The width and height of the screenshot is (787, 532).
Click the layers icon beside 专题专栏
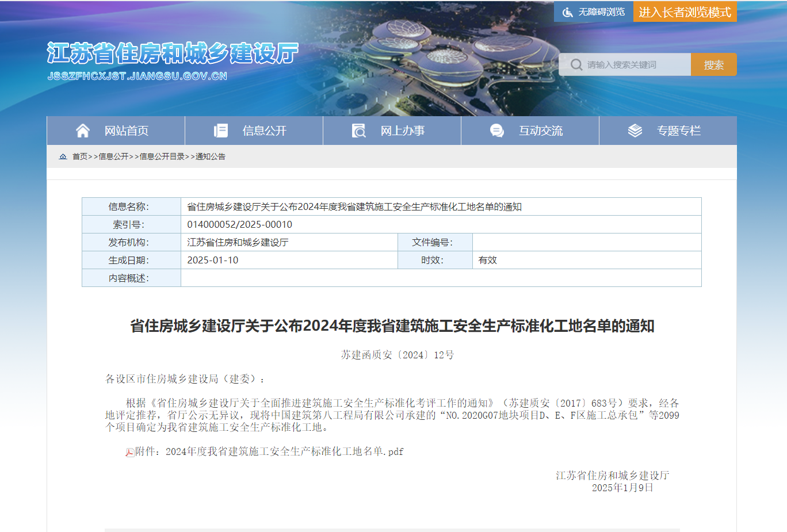(635, 131)
